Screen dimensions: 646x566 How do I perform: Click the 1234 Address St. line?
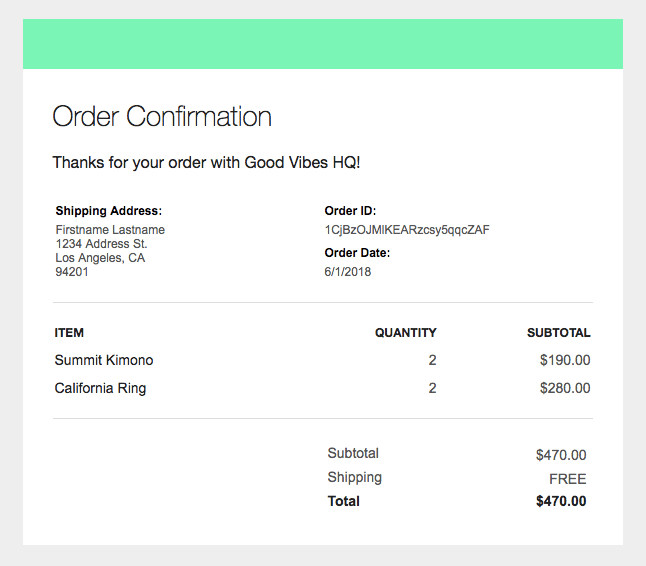point(101,244)
